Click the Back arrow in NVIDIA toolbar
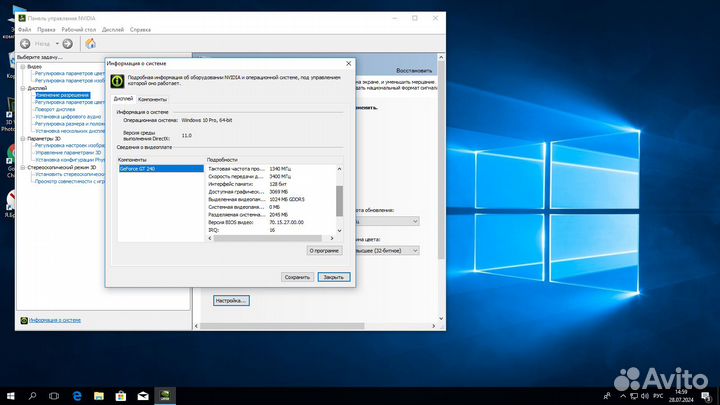The width and height of the screenshot is (720, 405). [25, 44]
